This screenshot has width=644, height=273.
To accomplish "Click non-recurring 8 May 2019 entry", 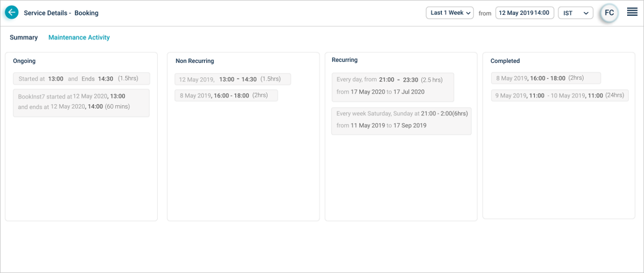I will pyautogui.click(x=226, y=96).
